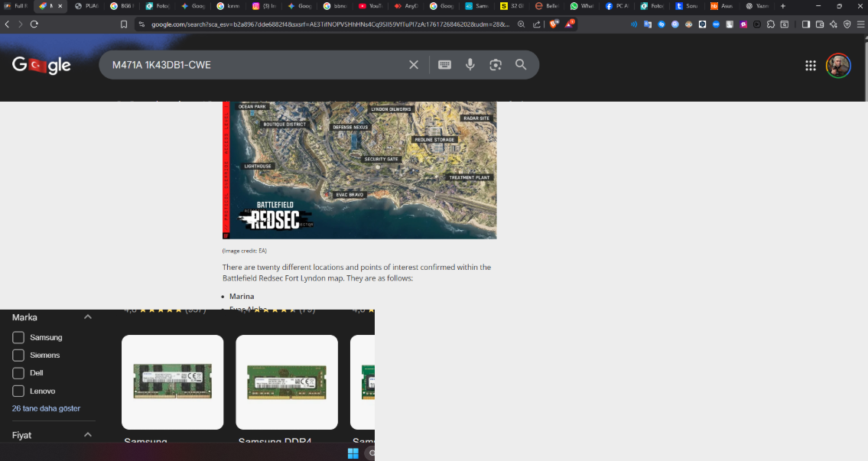This screenshot has height=461, width=868.
Task: Check the Lenovo brand filter
Action: coord(18,391)
